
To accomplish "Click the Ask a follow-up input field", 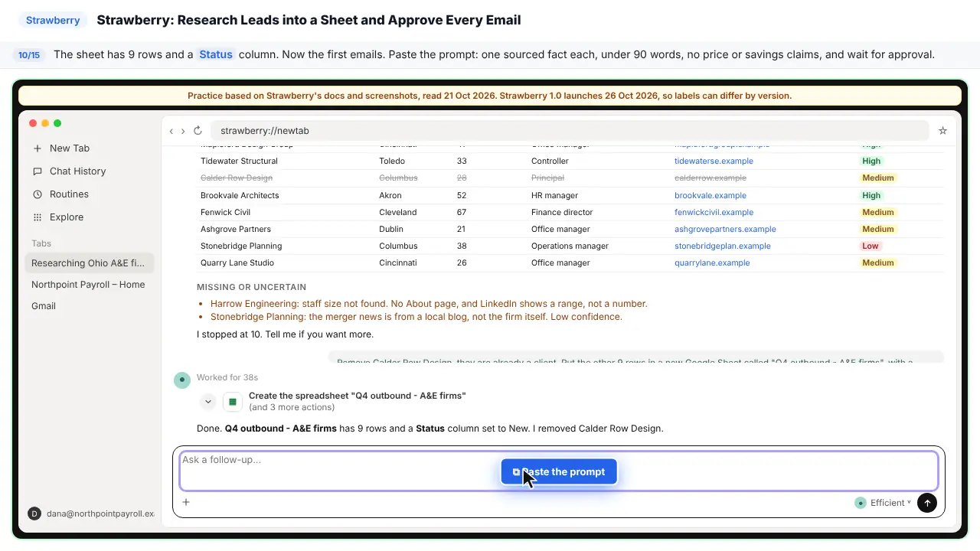I will point(559,471).
